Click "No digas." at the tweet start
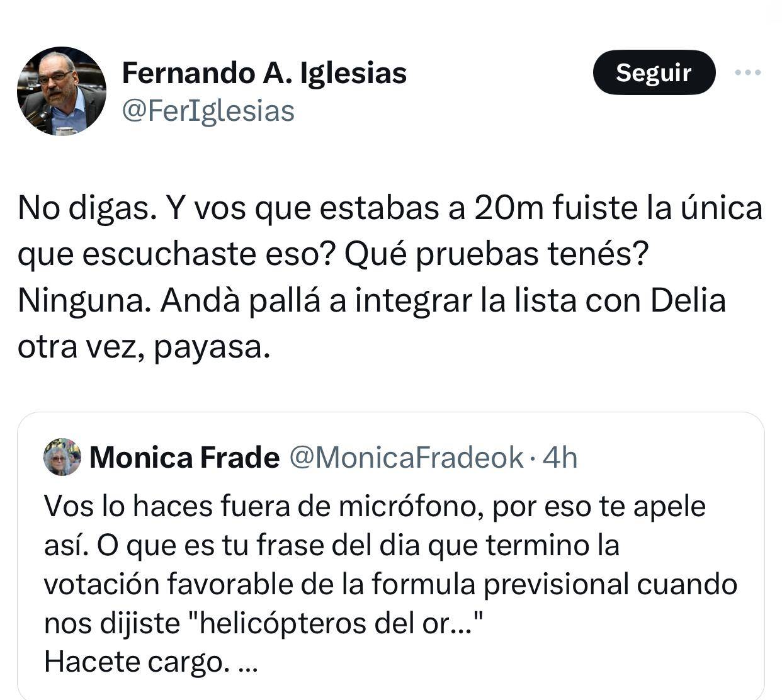782x700 pixels. [x=86, y=208]
